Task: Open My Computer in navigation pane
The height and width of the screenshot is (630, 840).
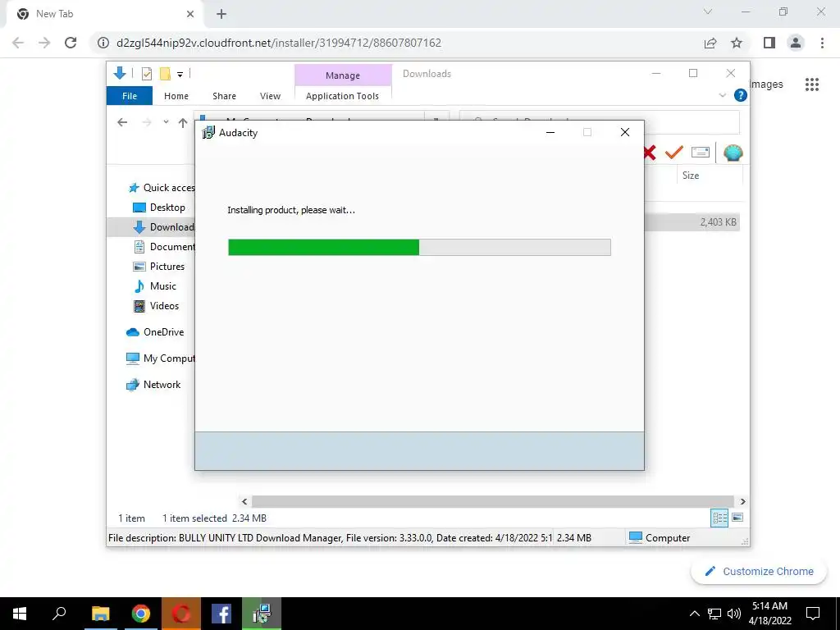Action: 160,358
